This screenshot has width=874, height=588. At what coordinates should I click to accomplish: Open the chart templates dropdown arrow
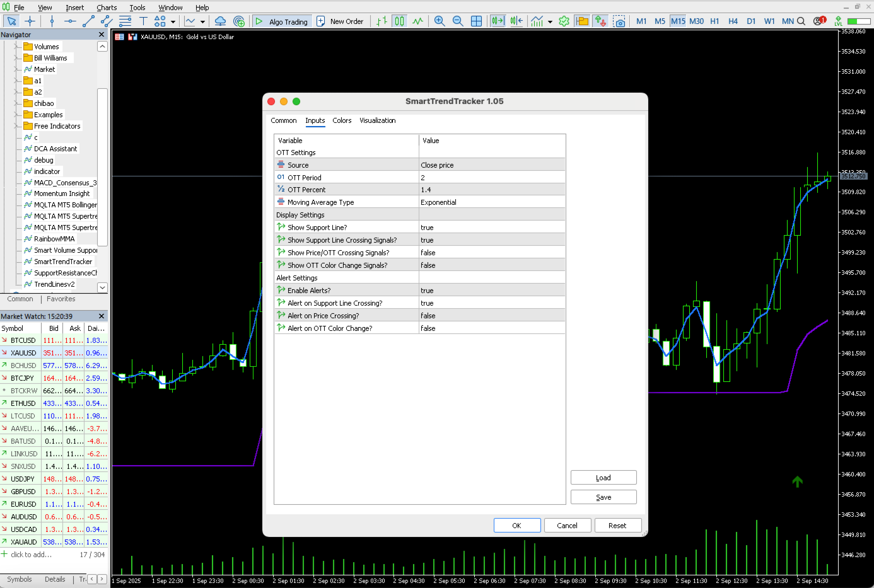[202, 21]
